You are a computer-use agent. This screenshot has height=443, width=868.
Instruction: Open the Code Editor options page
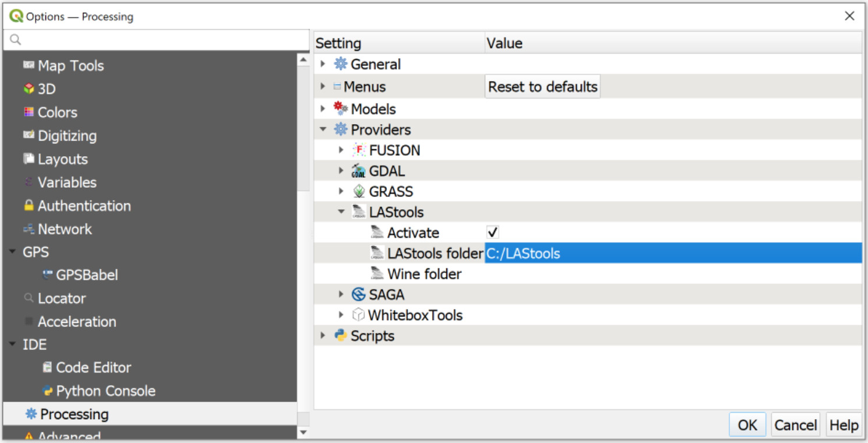tap(93, 367)
